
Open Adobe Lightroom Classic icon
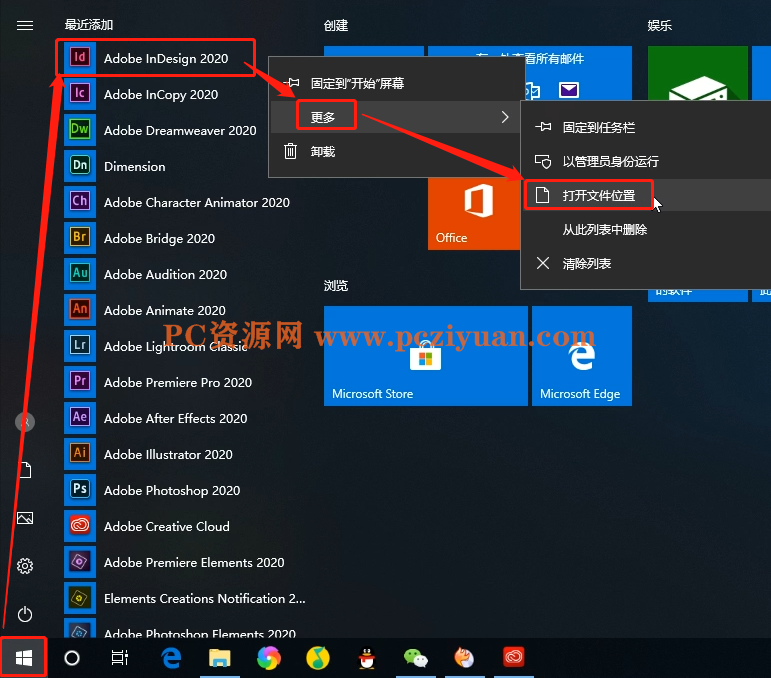80,346
